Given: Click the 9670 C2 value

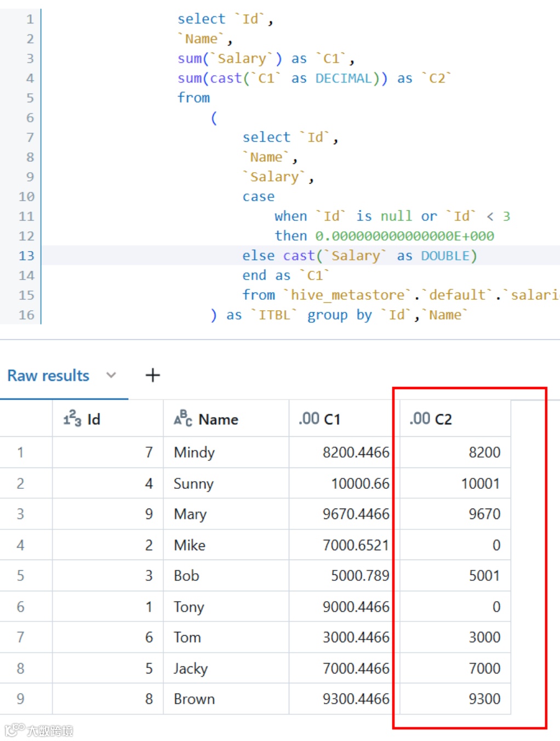Looking at the screenshot, I should coord(484,514).
